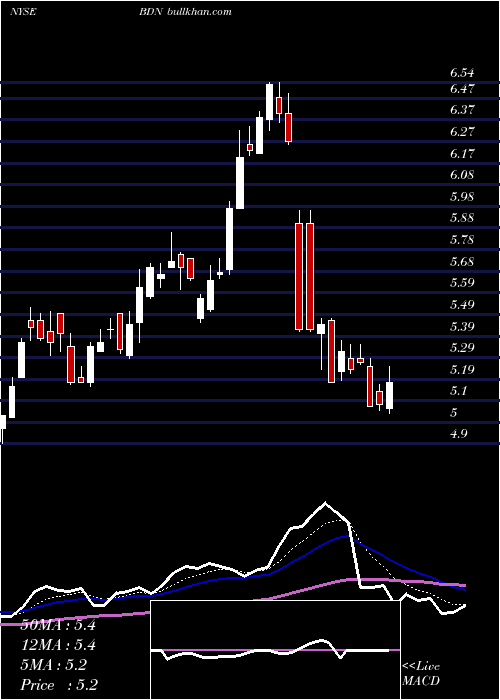Screen dimensions: 500x700
Task: Click the 5.68 price axis label
Action: coord(462,262)
